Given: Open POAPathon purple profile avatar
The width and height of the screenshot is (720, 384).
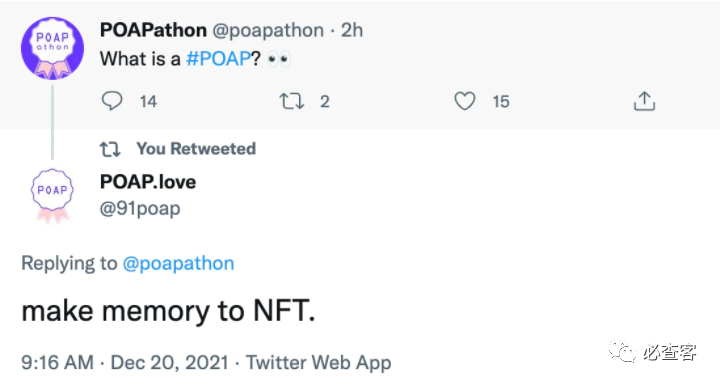Looking at the screenshot, I should (x=52, y=48).
